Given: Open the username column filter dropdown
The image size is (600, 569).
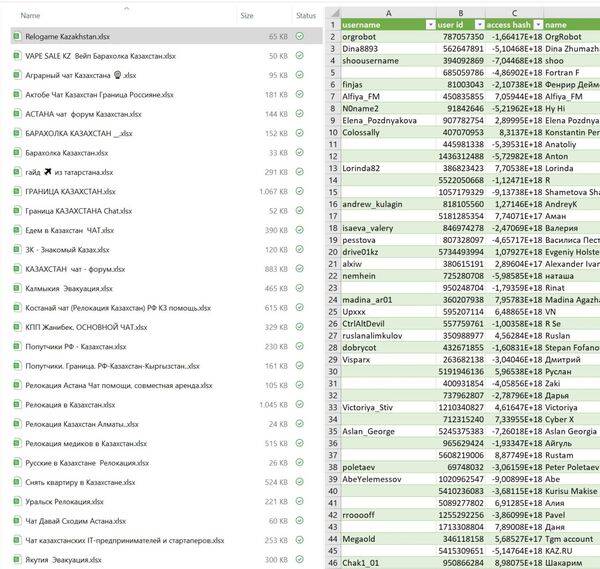Looking at the screenshot, I should click(430, 25).
